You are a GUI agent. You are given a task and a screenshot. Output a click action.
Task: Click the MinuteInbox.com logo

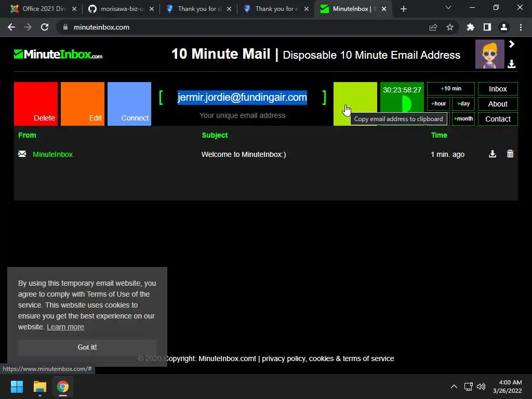pos(58,54)
